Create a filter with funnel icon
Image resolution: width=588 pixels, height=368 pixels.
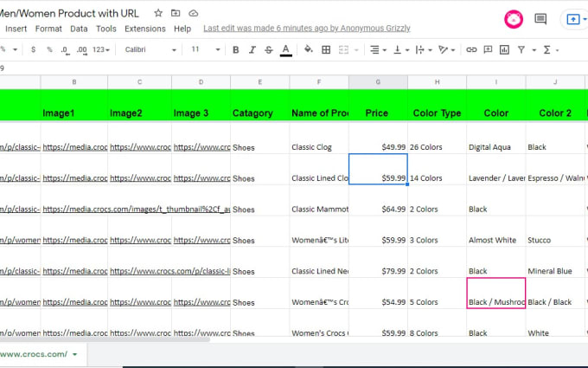(521, 49)
